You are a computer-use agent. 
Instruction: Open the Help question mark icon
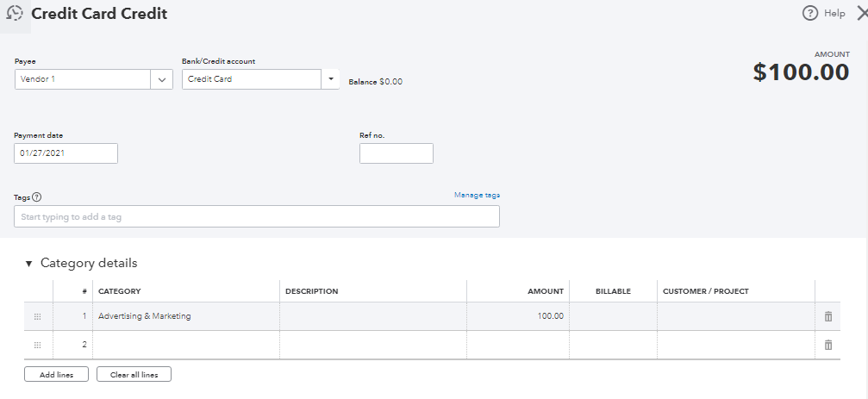point(809,13)
